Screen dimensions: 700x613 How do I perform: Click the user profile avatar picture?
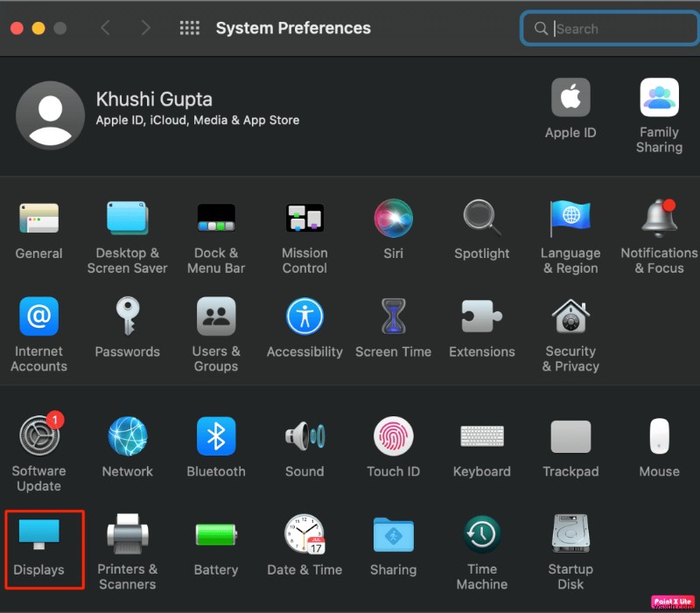coord(50,115)
